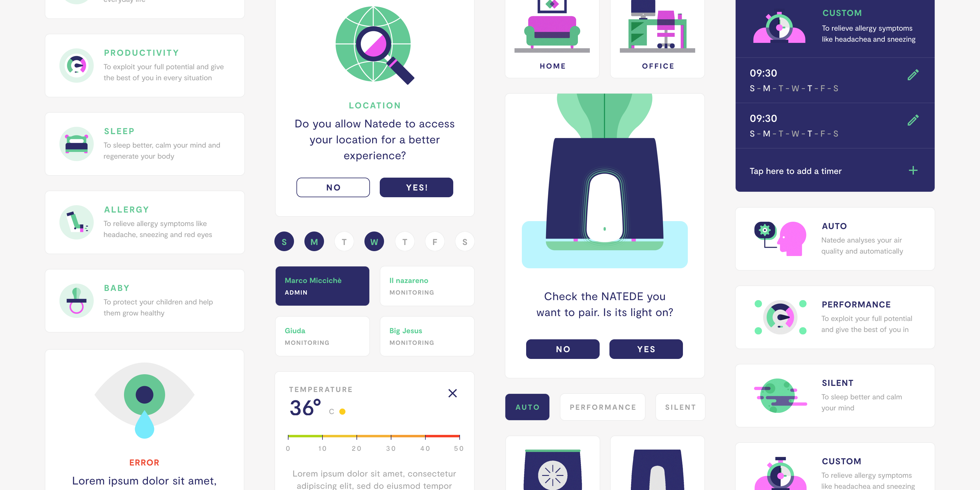Select the Productivity mode icon
The image size is (980, 490).
point(76,65)
